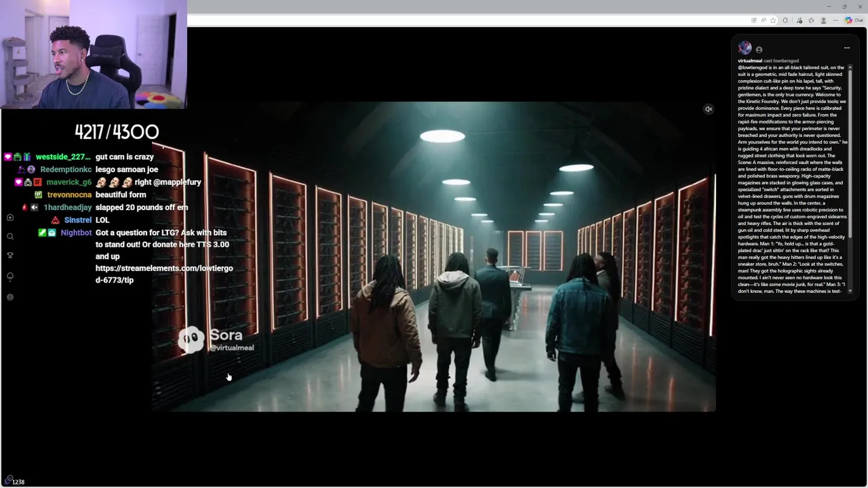This screenshot has width=868, height=488.
Task: Open the post's three-dot options menu
Action: 846,48
